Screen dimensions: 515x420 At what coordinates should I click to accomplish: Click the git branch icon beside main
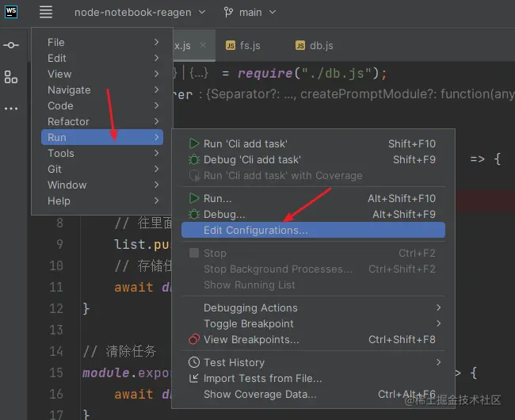229,13
